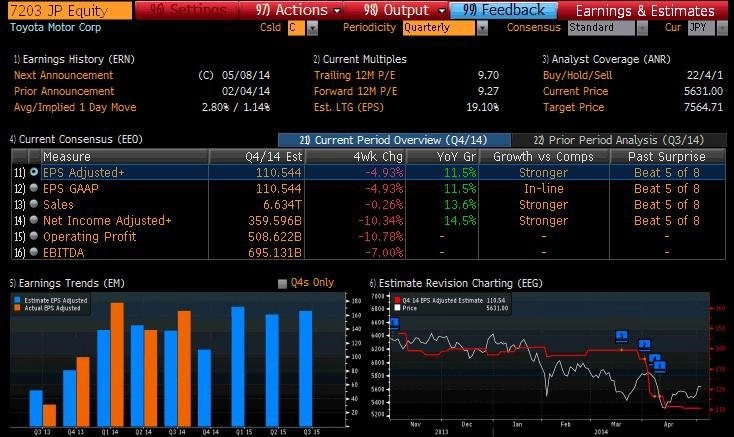
Task: Click the Measure column header
Action: tap(125, 156)
